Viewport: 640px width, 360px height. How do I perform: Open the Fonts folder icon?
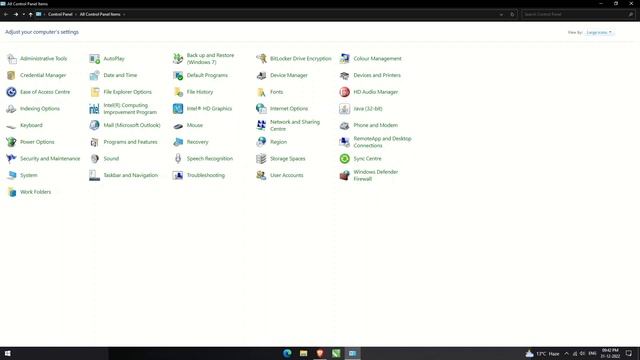[x=261, y=92]
